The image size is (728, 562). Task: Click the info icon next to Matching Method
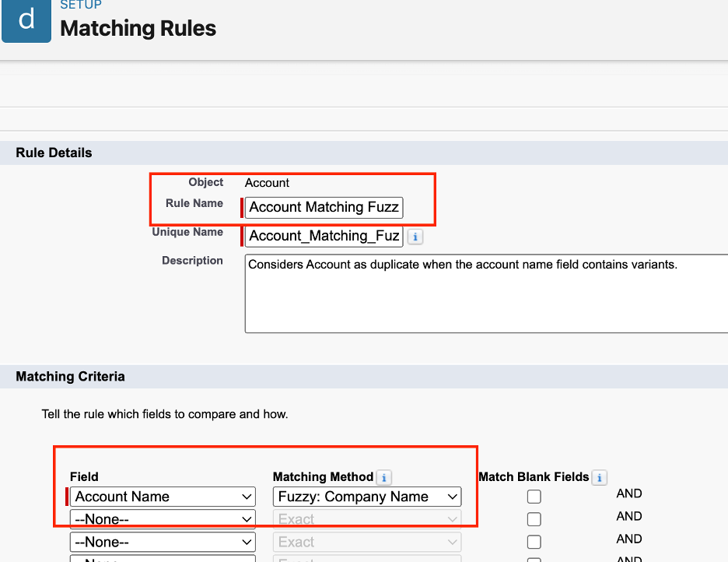tap(382, 477)
